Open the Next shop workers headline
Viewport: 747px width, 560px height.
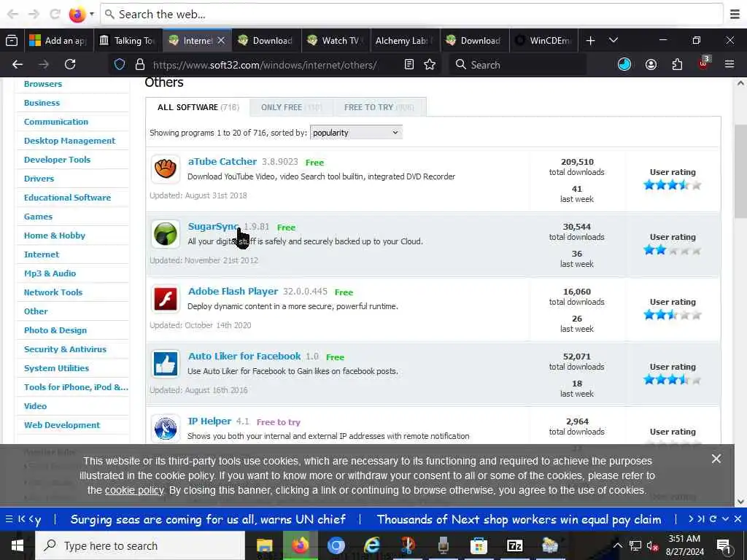tap(519, 519)
